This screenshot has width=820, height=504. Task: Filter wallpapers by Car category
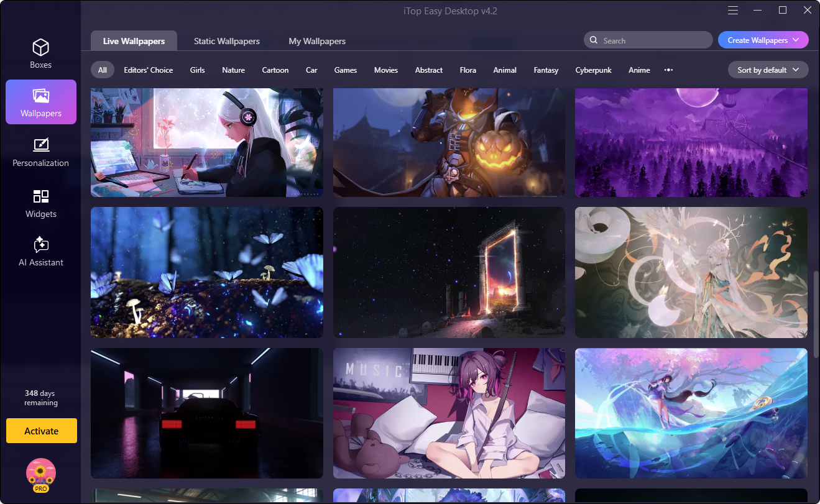[311, 70]
